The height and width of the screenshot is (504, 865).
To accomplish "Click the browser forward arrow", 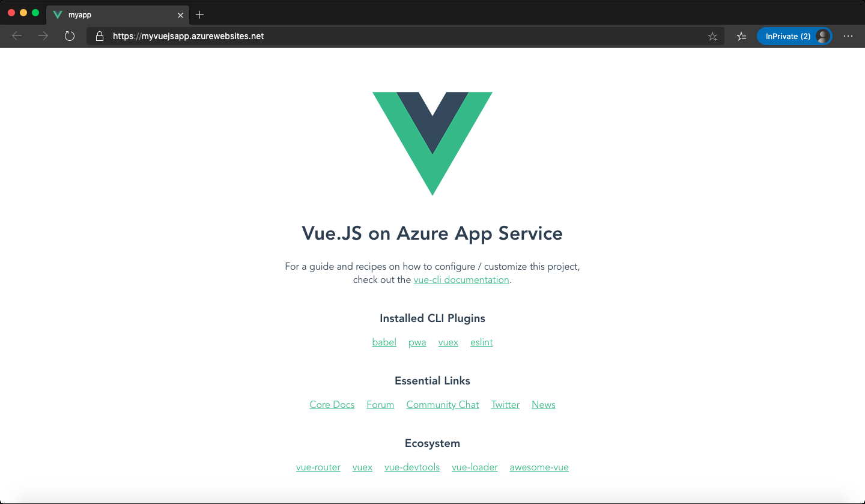I will pos(43,36).
